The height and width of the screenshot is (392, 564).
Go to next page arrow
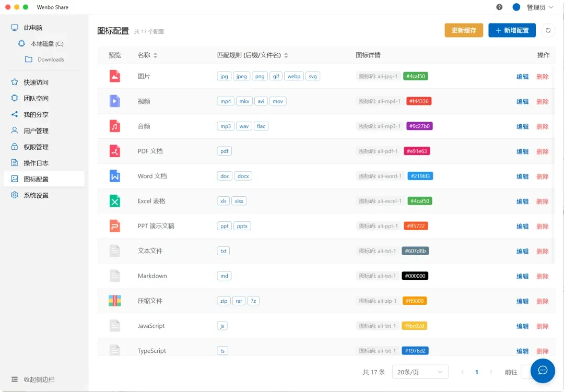(x=490, y=372)
